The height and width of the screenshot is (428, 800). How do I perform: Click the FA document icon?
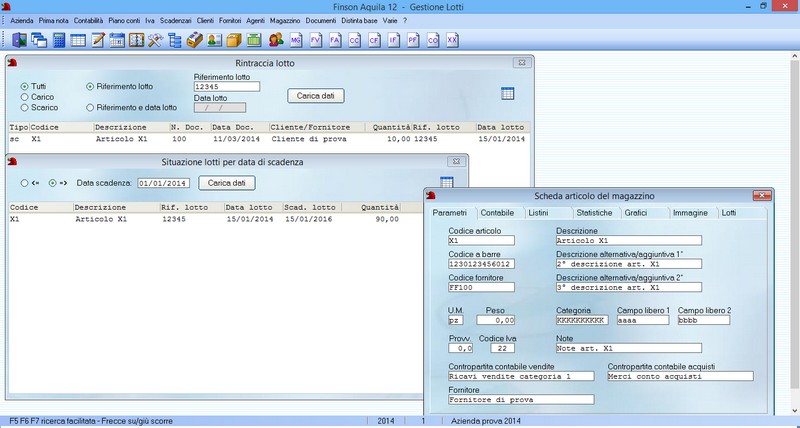[335, 40]
